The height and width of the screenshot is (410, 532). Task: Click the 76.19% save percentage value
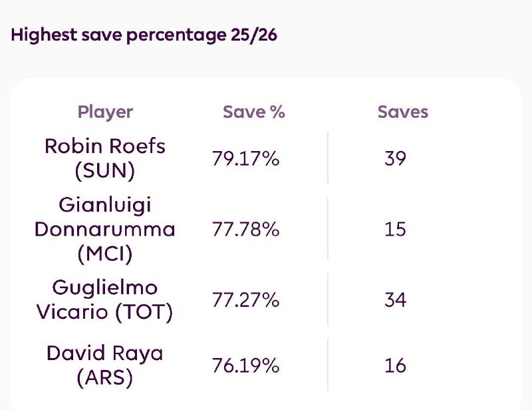245,365
